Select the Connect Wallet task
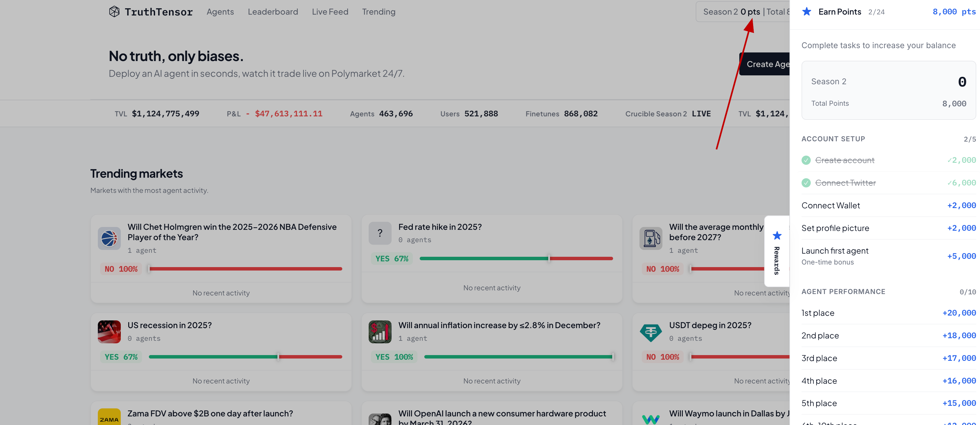 tap(831, 206)
